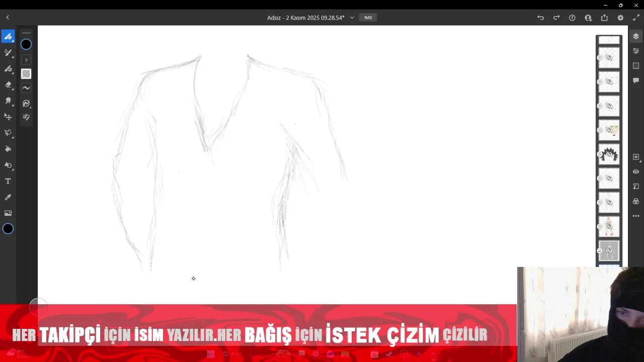The width and height of the screenshot is (644, 362).
Task: Select the Eraser tool
Action: (8, 84)
